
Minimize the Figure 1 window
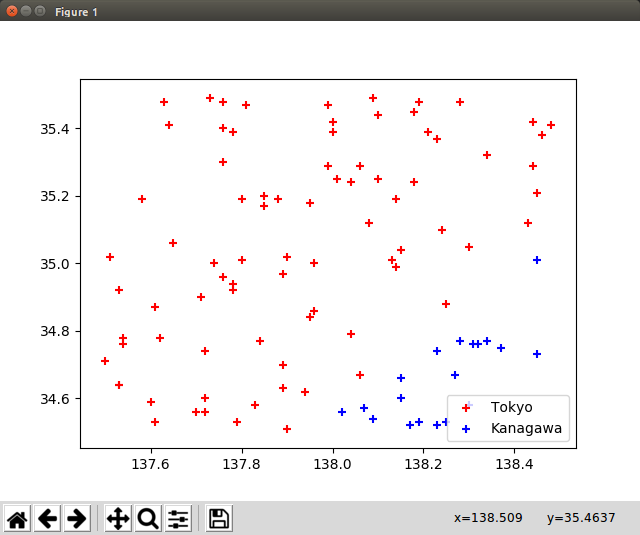click(26, 11)
